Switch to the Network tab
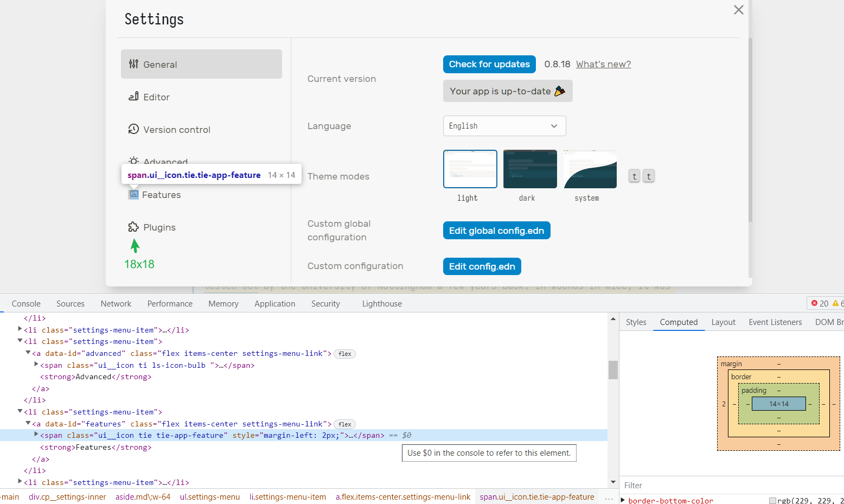 (x=116, y=303)
